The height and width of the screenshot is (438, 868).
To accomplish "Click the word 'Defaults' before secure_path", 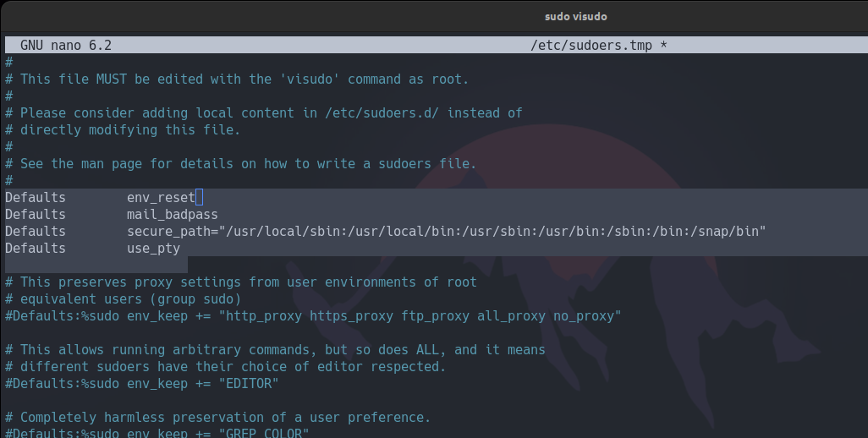I will coord(36,232).
